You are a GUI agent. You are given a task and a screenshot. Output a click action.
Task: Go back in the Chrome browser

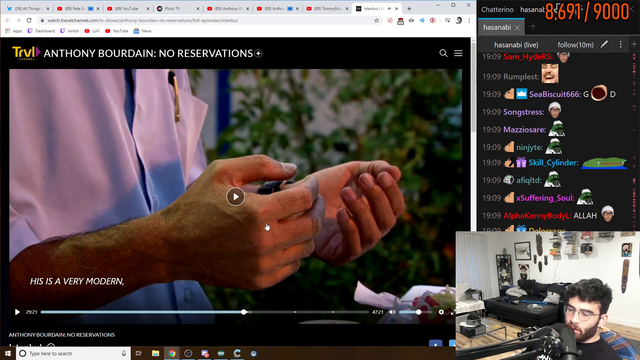click(8, 20)
